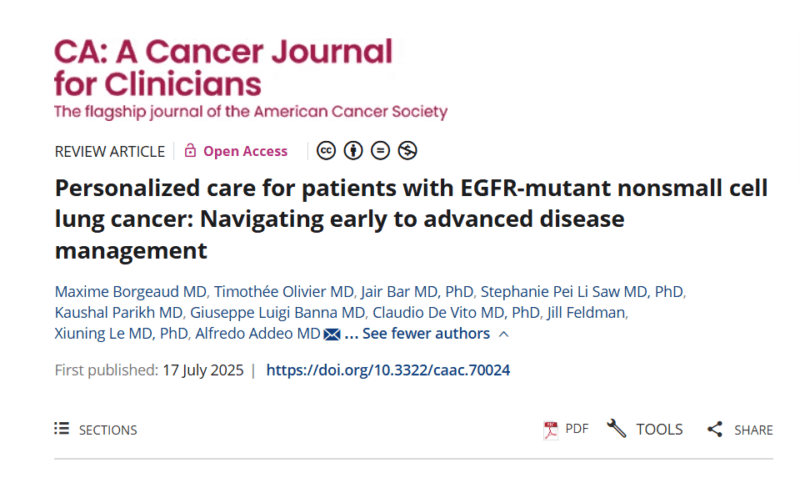Screen dimensions: 800x478
Task: Open the Sections list menu
Action: coord(95,430)
